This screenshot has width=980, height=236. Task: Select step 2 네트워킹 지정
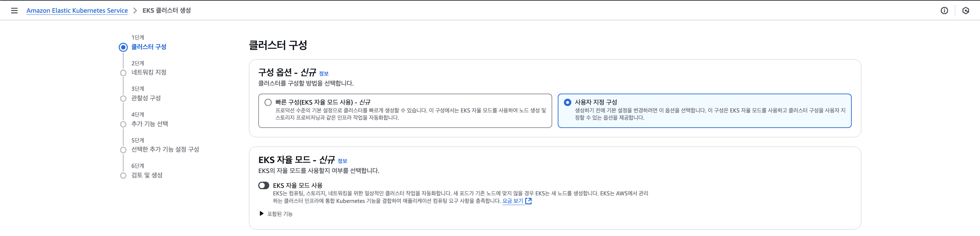(149, 72)
